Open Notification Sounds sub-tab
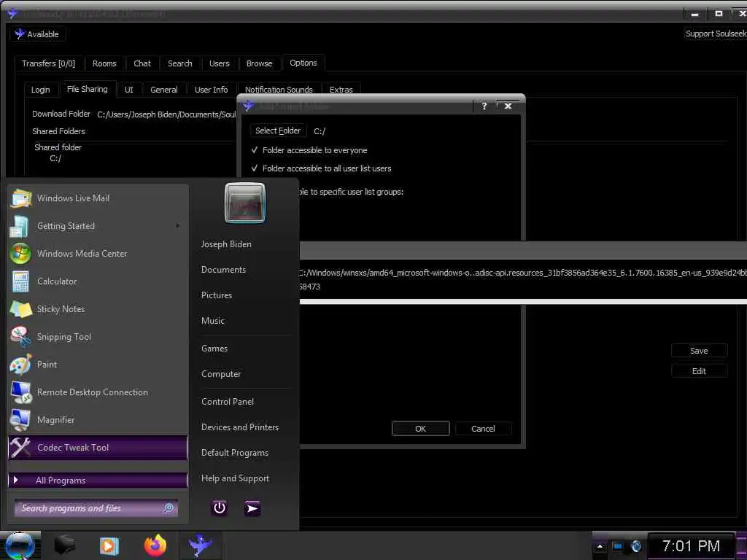This screenshot has height=560, width=747. [279, 90]
